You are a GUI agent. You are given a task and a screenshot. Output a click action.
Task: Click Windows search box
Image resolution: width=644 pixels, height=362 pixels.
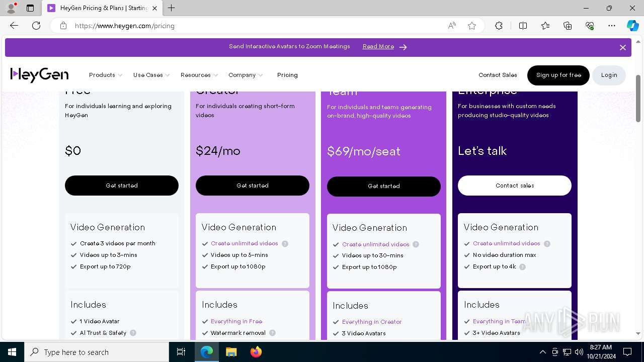coord(97,352)
